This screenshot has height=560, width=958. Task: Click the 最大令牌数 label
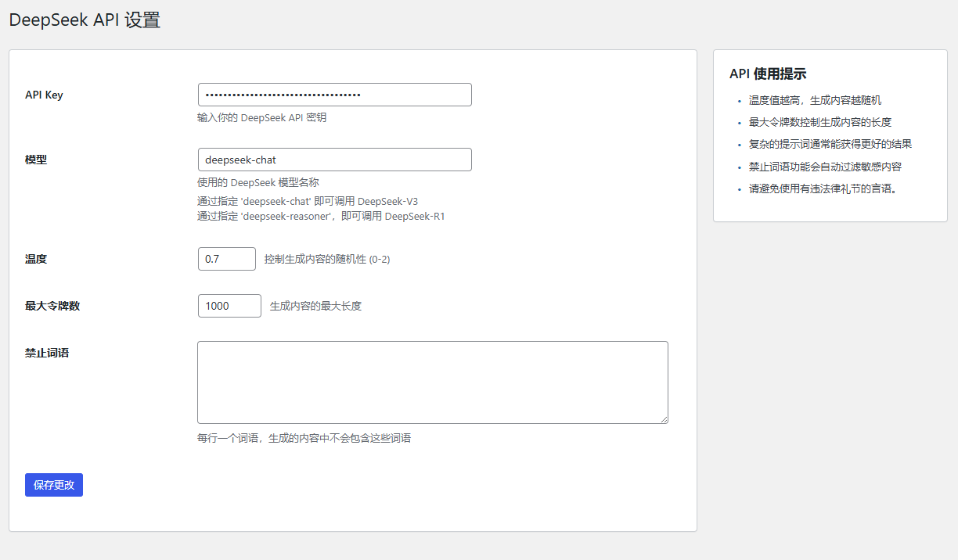pos(52,306)
